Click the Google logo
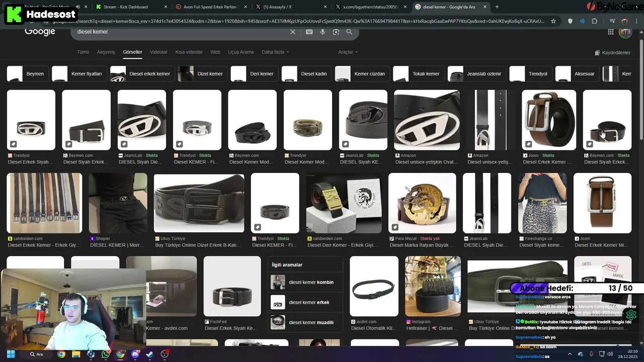 click(x=40, y=32)
